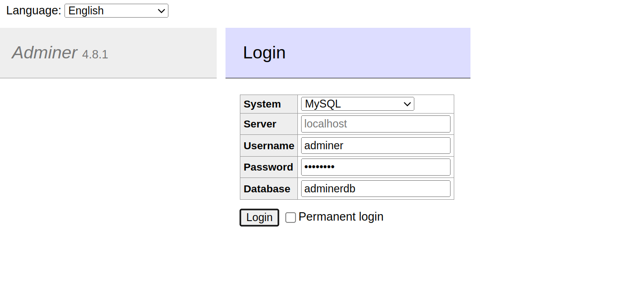Click the down arrow beside MySQL
Viewport: 644px width, 298px height.
point(407,104)
